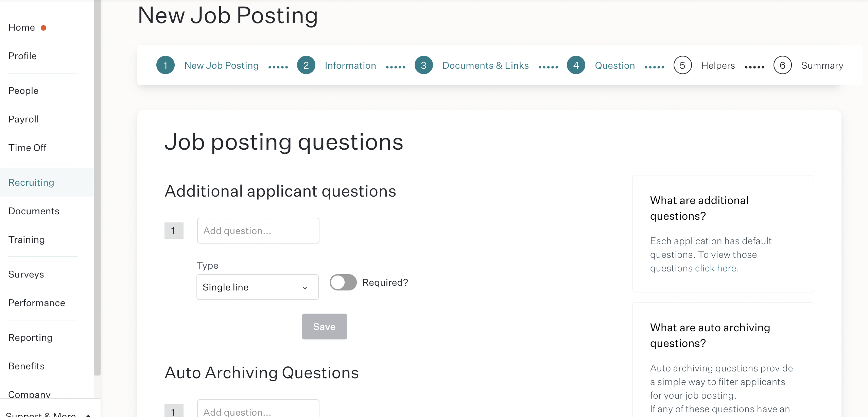
Task: Click step 4 circle for Question
Action: [576, 65]
